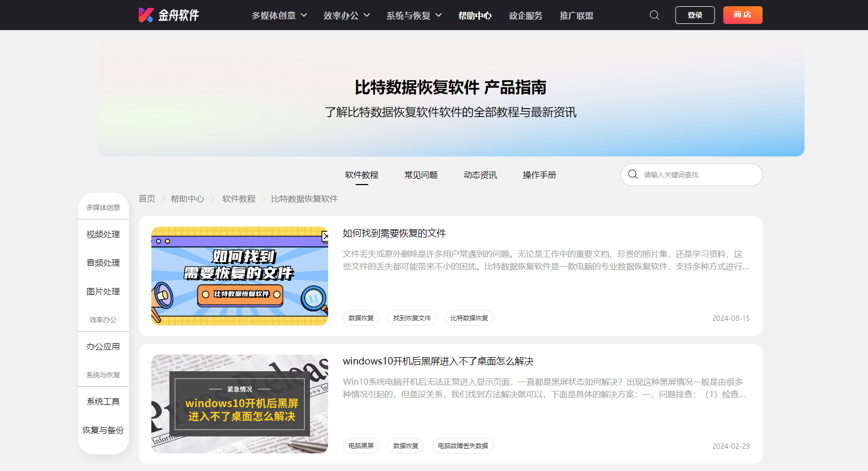Open 政企服务 in the top navigation
The width and height of the screenshot is (868, 471).
526,16
